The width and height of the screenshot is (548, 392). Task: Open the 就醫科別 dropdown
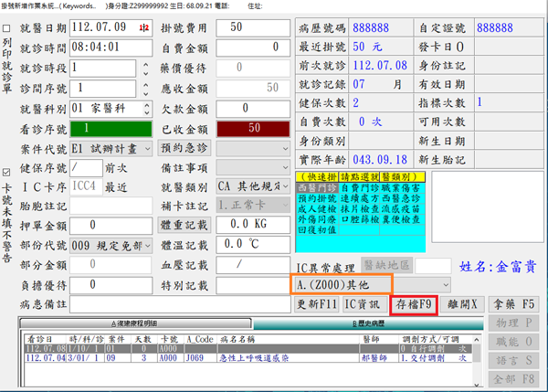tap(146, 109)
